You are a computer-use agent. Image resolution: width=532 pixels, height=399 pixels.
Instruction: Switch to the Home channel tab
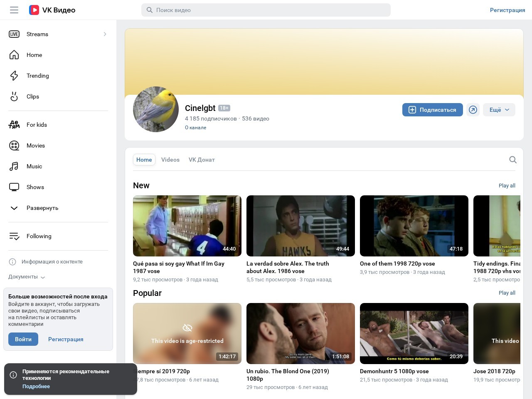click(144, 160)
